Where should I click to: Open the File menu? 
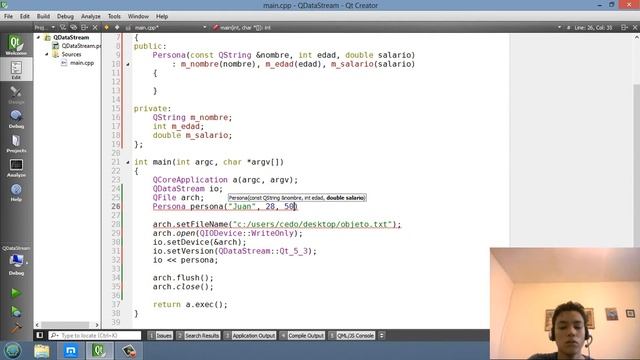8,16
